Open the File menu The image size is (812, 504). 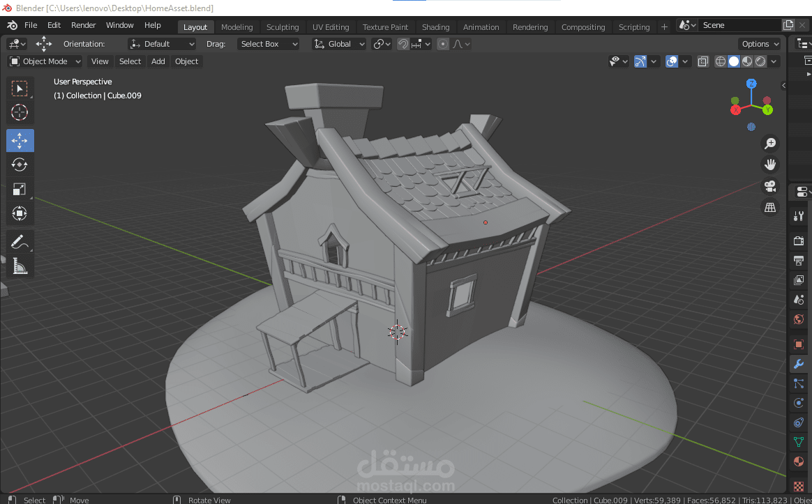pyautogui.click(x=31, y=25)
